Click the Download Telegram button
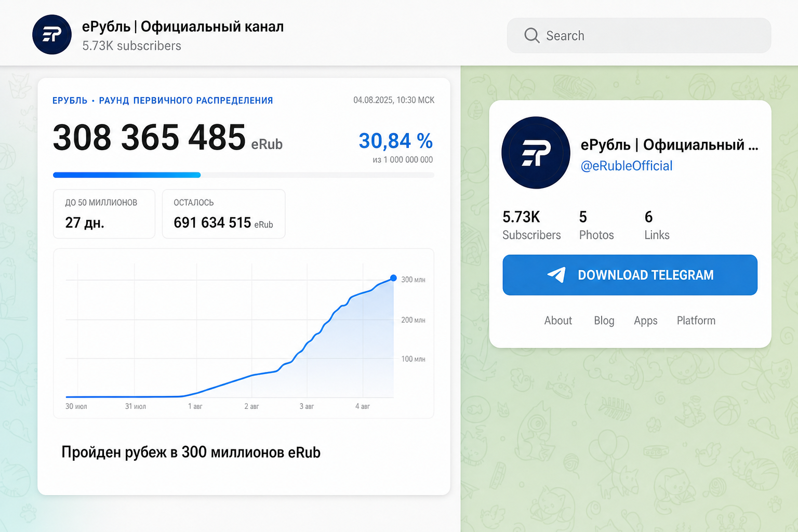Viewport: 798px width, 532px height. (x=630, y=275)
